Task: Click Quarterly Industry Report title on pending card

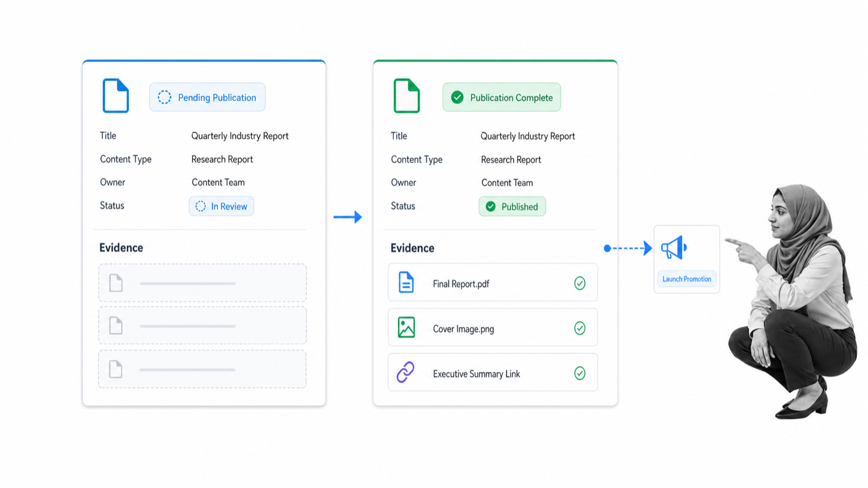Action: (x=240, y=136)
